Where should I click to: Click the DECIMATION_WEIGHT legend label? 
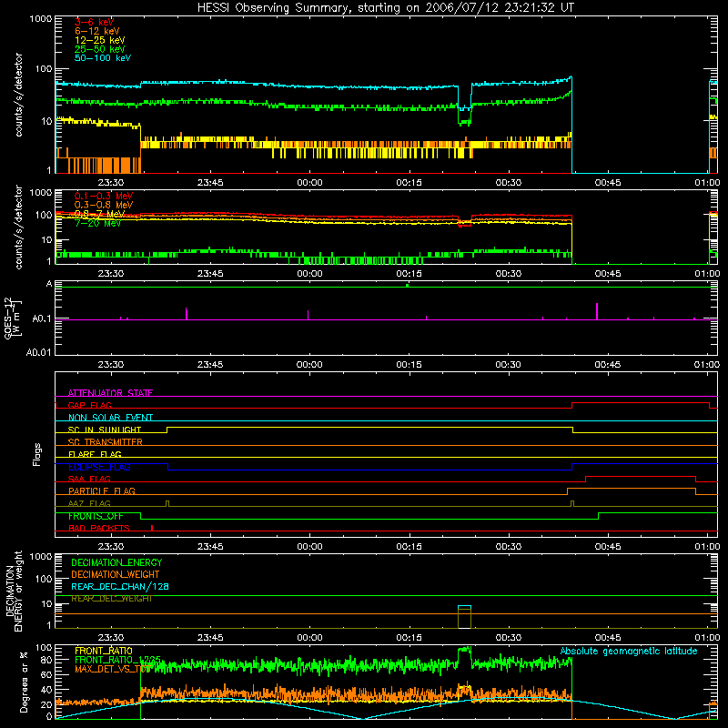[116, 575]
